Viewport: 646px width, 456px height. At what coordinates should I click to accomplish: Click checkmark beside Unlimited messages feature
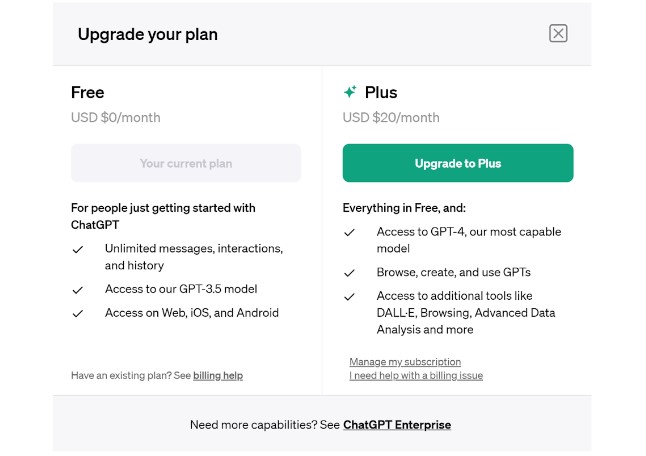click(x=78, y=249)
